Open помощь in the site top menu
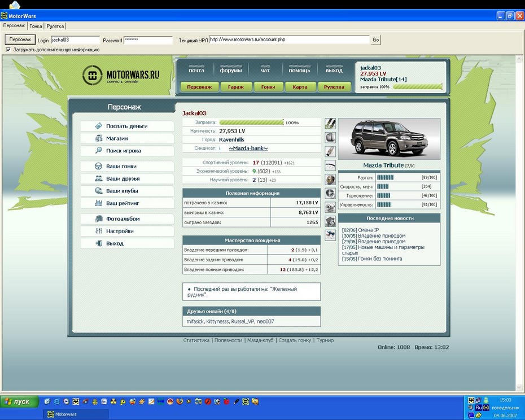The width and height of the screenshot is (525, 420). (299, 71)
